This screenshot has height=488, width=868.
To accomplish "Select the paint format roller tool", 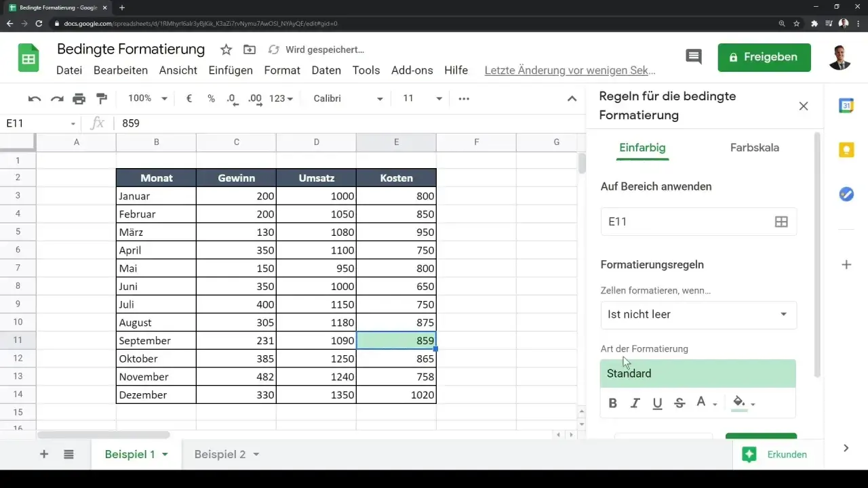I will [x=102, y=99].
